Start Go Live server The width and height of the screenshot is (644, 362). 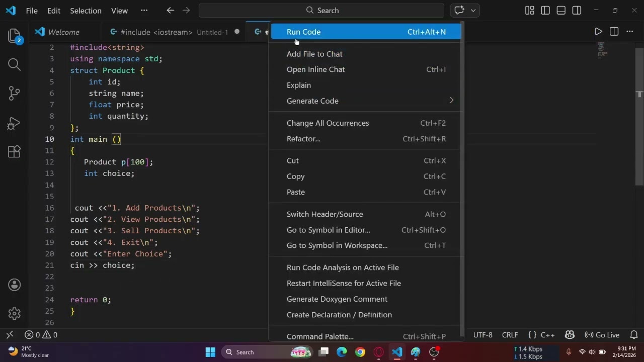602,335
